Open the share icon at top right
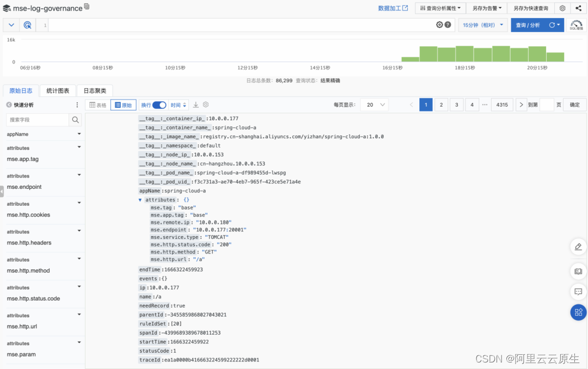 coord(578,8)
